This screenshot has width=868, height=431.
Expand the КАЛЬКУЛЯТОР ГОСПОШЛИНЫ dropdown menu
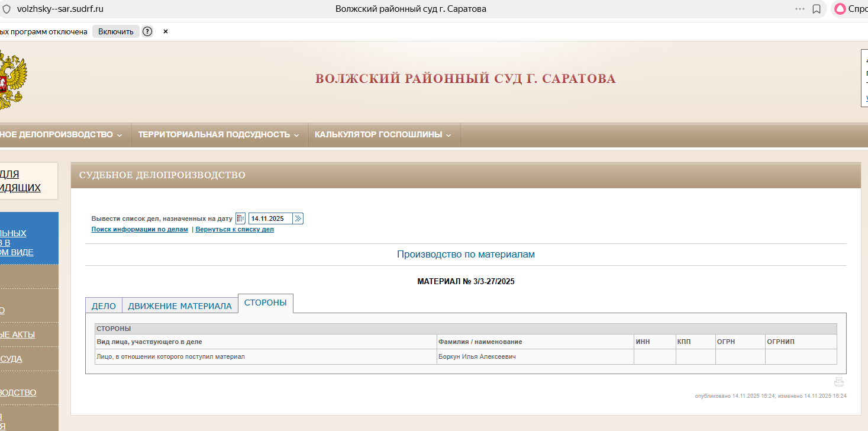coord(383,135)
